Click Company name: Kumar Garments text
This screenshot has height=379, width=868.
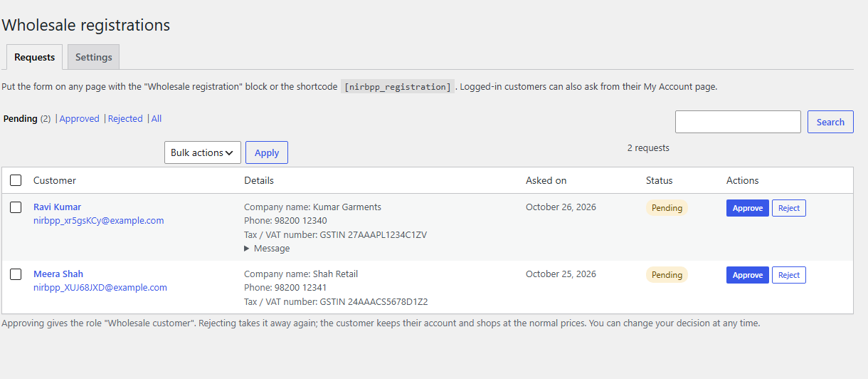pyautogui.click(x=312, y=207)
